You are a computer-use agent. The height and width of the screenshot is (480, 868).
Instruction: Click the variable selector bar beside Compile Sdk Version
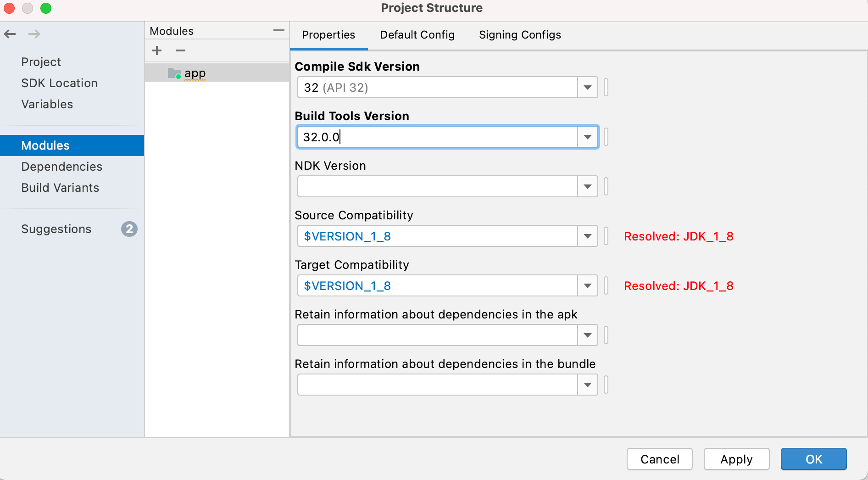(x=605, y=87)
